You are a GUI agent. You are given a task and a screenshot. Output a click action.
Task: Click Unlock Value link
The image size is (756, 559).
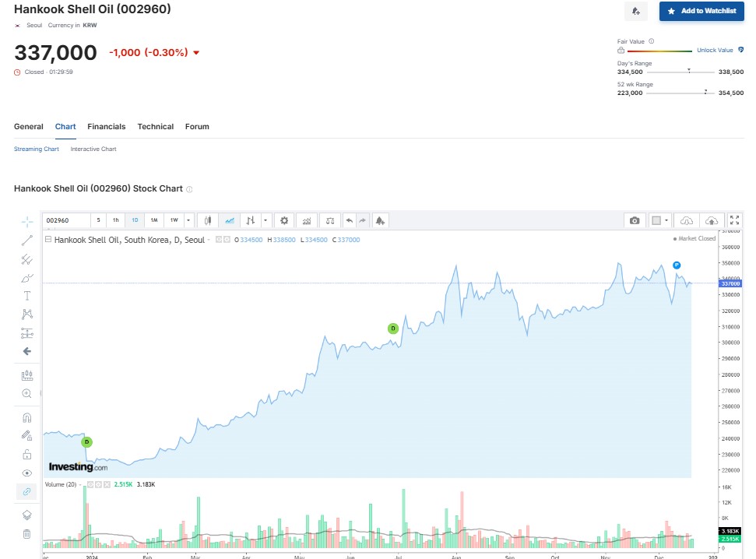pyautogui.click(x=715, y=50)
